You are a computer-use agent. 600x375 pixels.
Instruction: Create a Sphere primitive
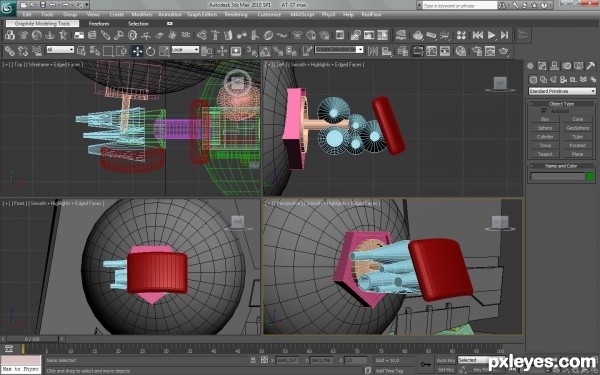point(545,128)
